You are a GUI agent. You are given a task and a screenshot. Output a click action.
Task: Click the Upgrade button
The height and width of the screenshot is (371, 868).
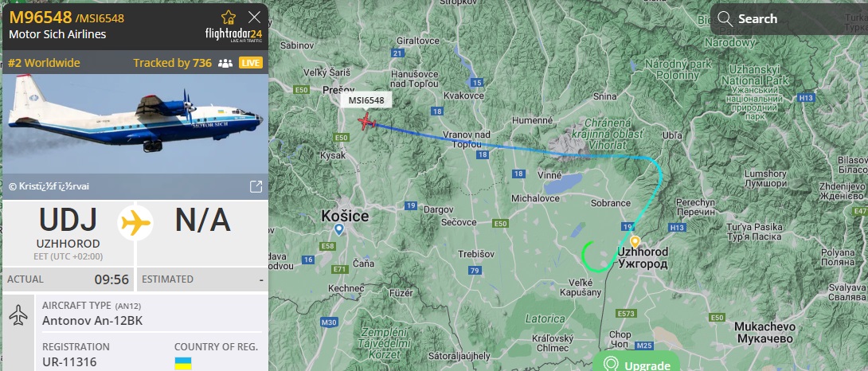pyautogui.click(x=636, y=365)
